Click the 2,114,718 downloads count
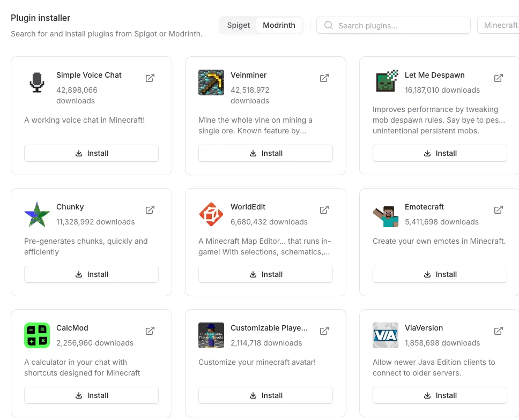The image size is (519, 420). [x=266, y=343]
